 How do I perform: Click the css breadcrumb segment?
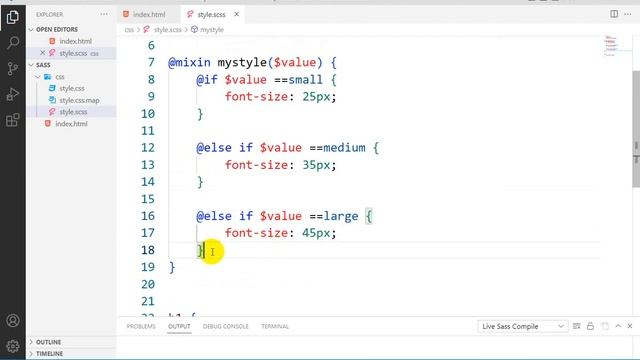pos(129,30)
